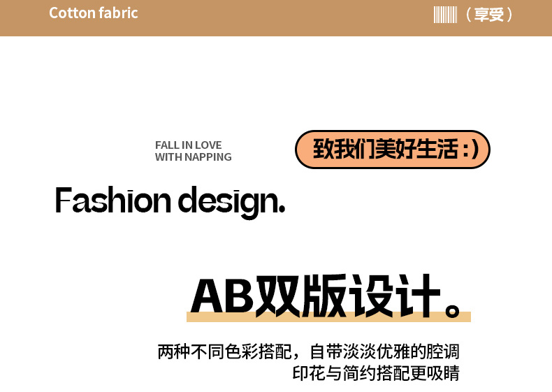Select the 印花与简约搭配更吸睛 description line
552x392 pixels.
pyautogui.click(x=376, y=373)
